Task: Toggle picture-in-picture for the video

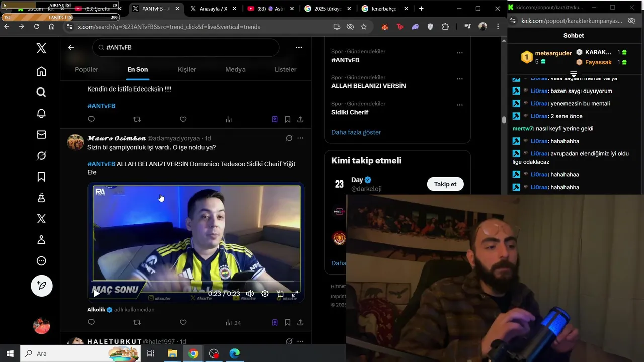Action: point(280,294)
